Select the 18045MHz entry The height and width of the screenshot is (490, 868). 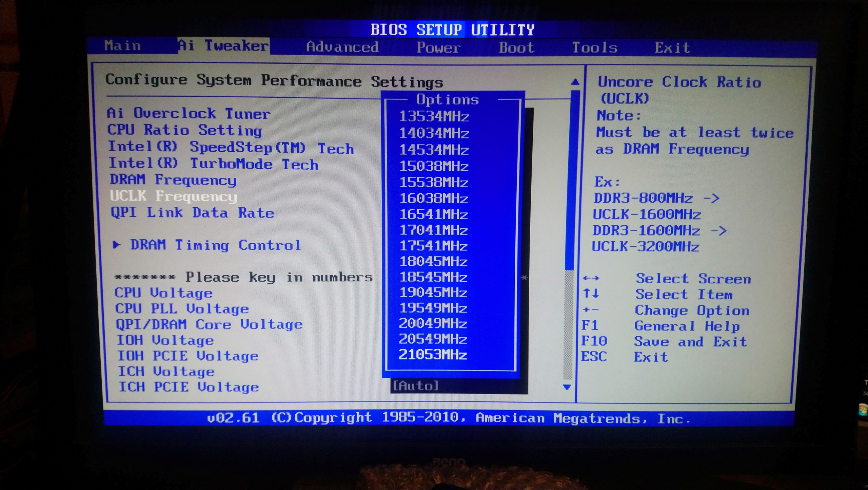point(433,262)
